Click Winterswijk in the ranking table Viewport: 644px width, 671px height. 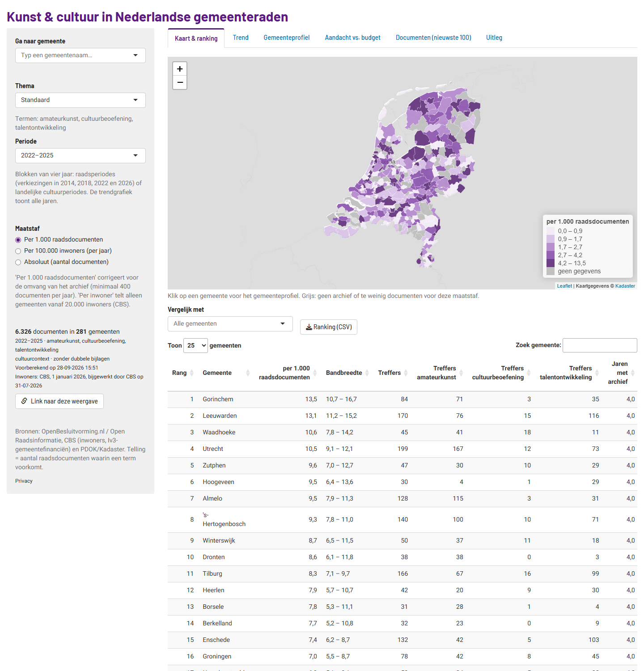[219, 541]
